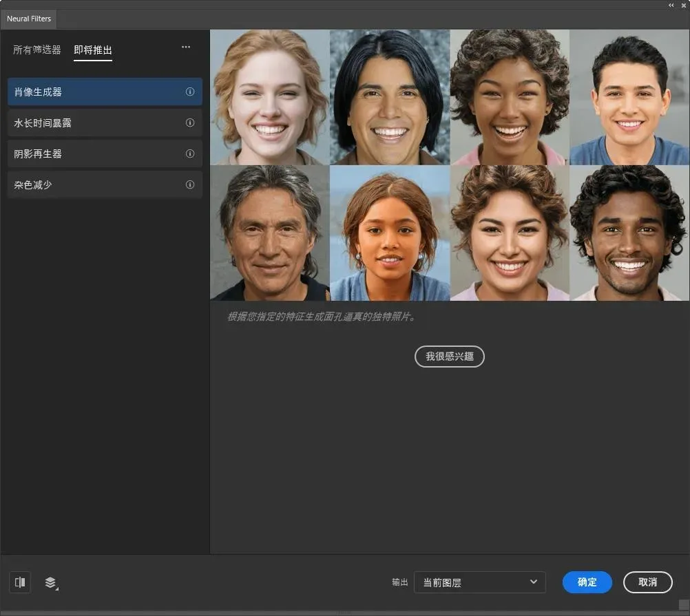Click the layer preview stack icon
The image size is (690, 616).
[51, 582]
